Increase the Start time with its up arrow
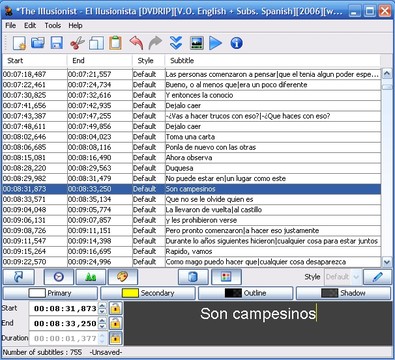Image resolution: width=395 pixels, height=360 pixels. (103, 305)
